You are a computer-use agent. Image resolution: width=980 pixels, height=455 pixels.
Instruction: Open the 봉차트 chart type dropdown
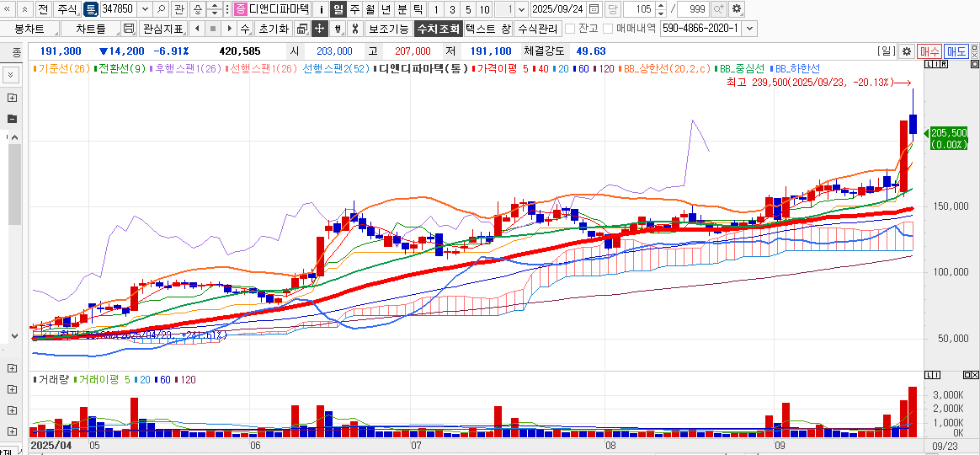coord(29,29)
